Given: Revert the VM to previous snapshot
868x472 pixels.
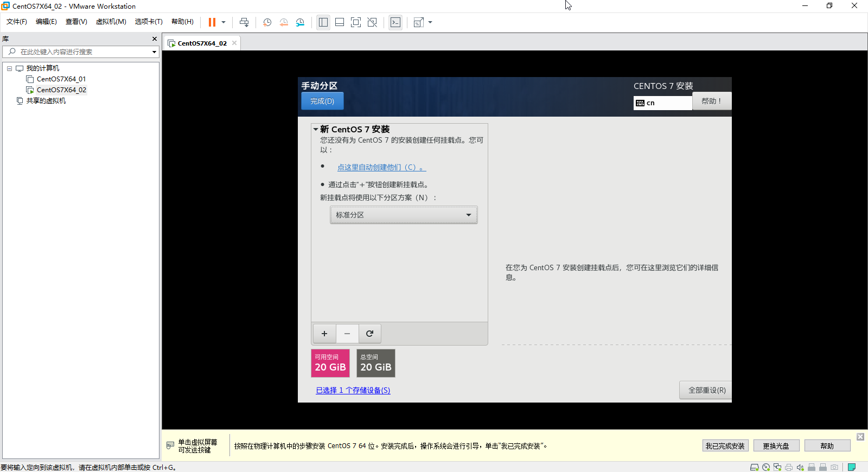Looking at the screenshot, I should point(284,22).
